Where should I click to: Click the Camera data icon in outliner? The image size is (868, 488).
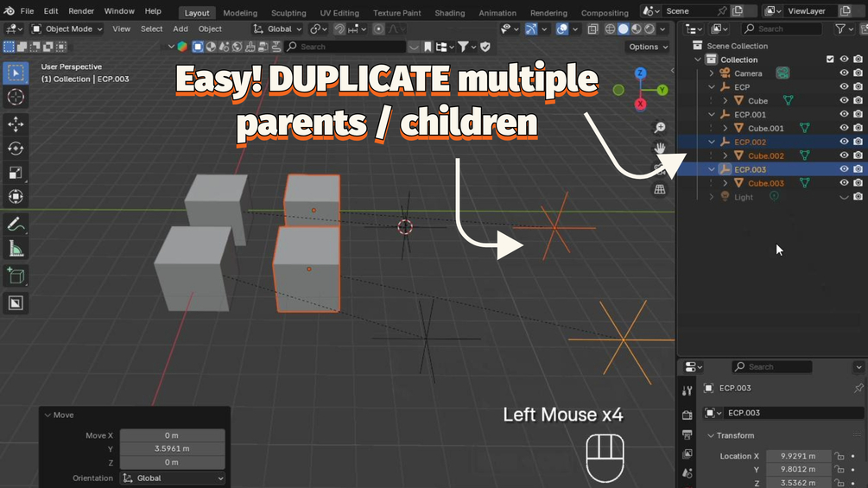[x=782, y=73]
